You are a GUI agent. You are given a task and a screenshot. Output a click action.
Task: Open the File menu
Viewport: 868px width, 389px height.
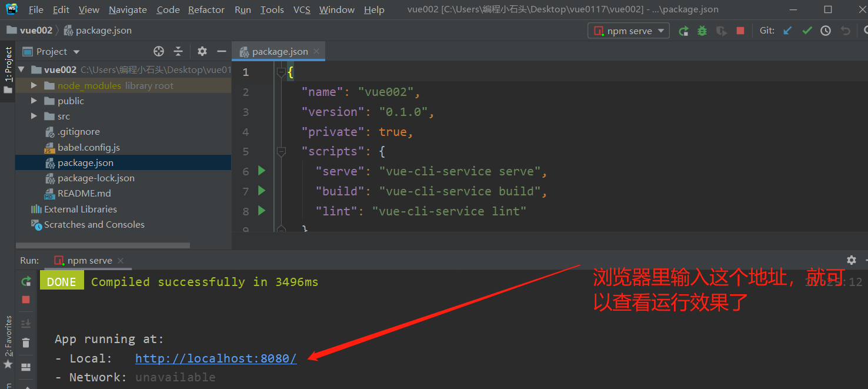[36, 9]
